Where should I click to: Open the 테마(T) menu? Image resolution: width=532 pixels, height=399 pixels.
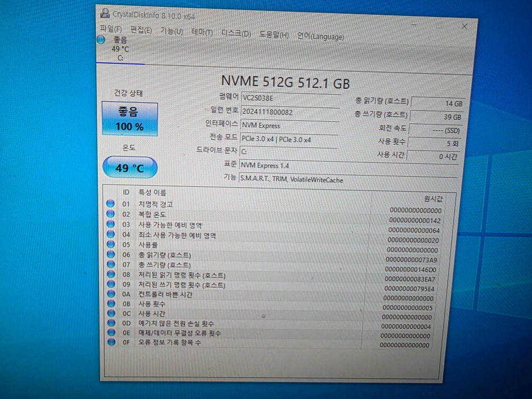tap(202, 32)
